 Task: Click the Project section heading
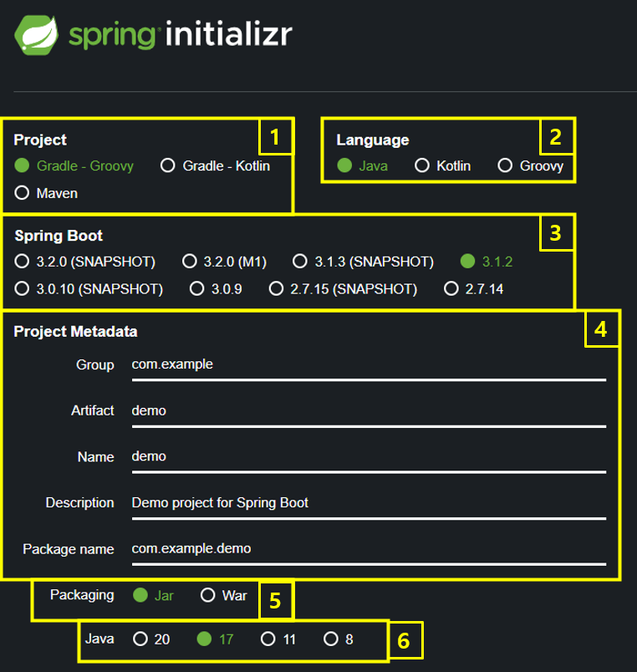(40, 140)
